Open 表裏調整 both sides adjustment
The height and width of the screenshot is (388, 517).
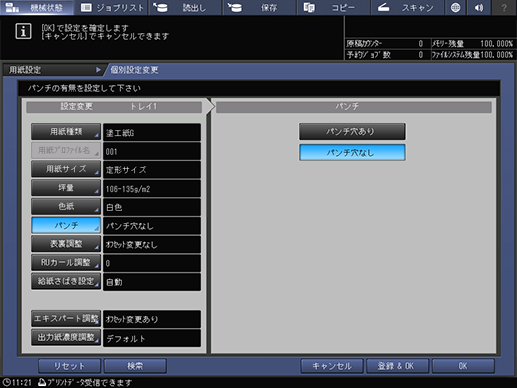pos(66,244)
